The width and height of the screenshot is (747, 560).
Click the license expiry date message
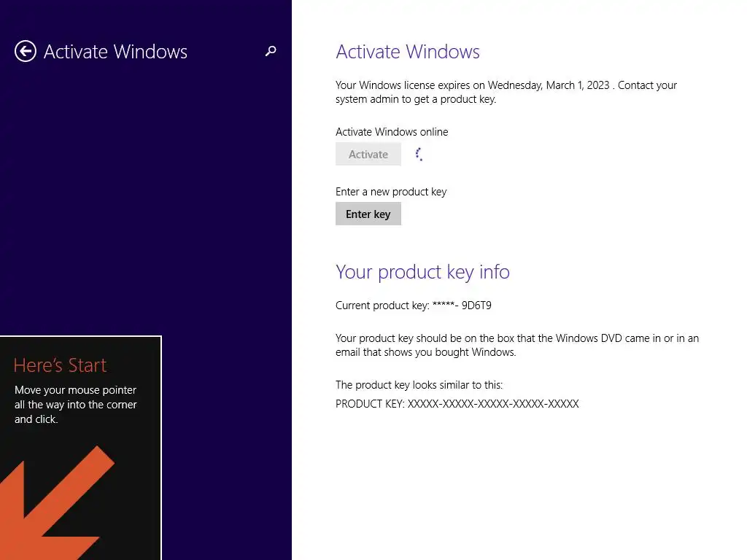pos(506,92)
